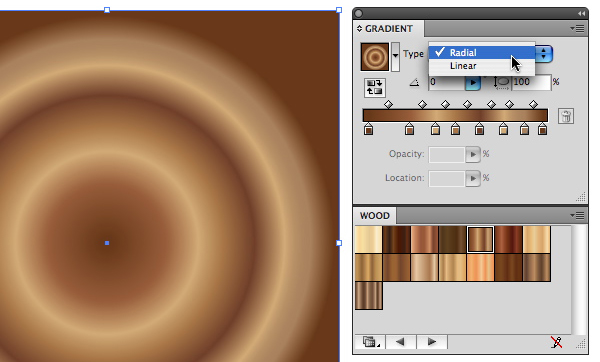This screenshot has width=600, height=362.
Task: Click the Wood panel vertical scrollbar
Action: (x=579, y=279)
